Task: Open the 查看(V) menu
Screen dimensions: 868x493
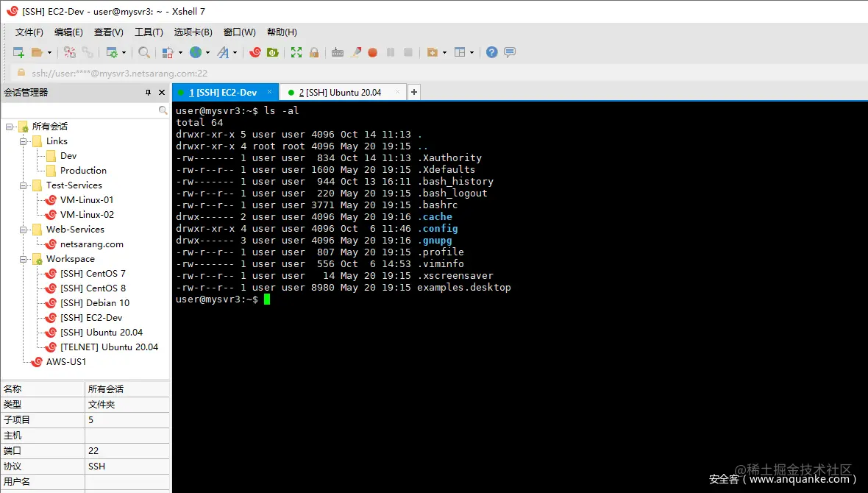Action: pyautogui.click(x=109, y=32)
